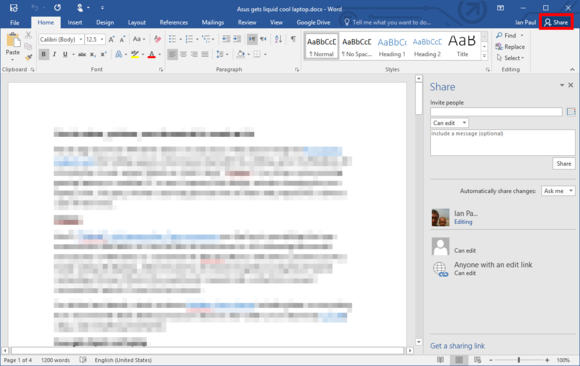The height and width of the screenshot is (366, 580).
Task: Open the Change Case Aa dropdown
Action: [x=139, y=39]
